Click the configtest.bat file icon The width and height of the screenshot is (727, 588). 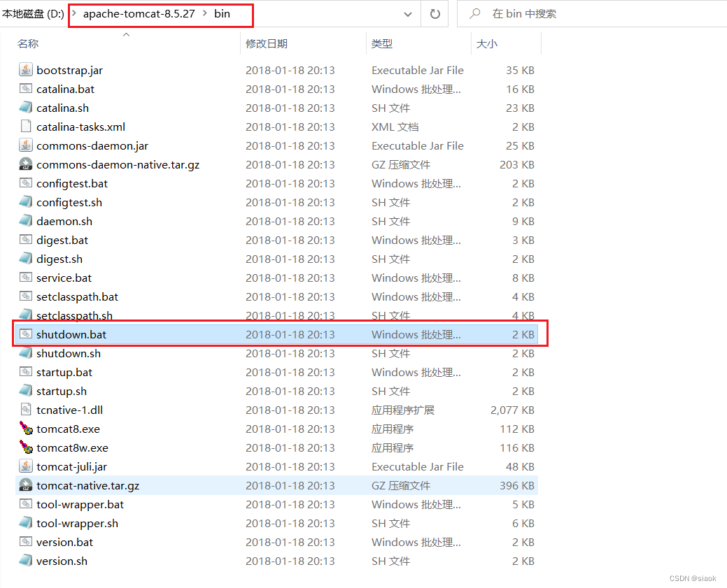point(26,183)
